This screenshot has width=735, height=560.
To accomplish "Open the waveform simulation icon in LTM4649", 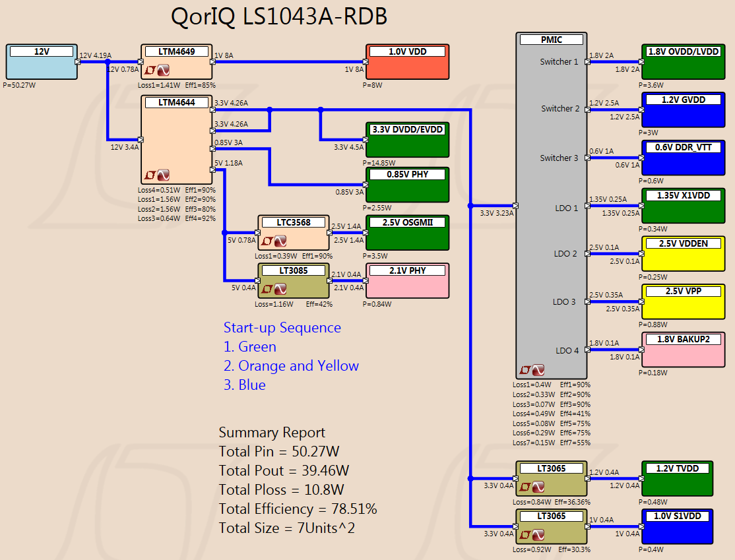I will pyautogui.click(x=163, y=71).
